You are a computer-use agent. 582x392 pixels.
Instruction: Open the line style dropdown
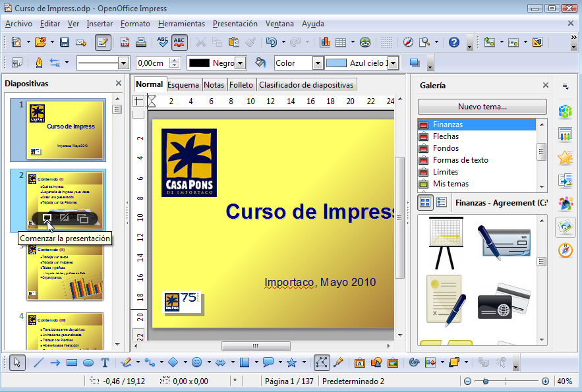[123, 63]
